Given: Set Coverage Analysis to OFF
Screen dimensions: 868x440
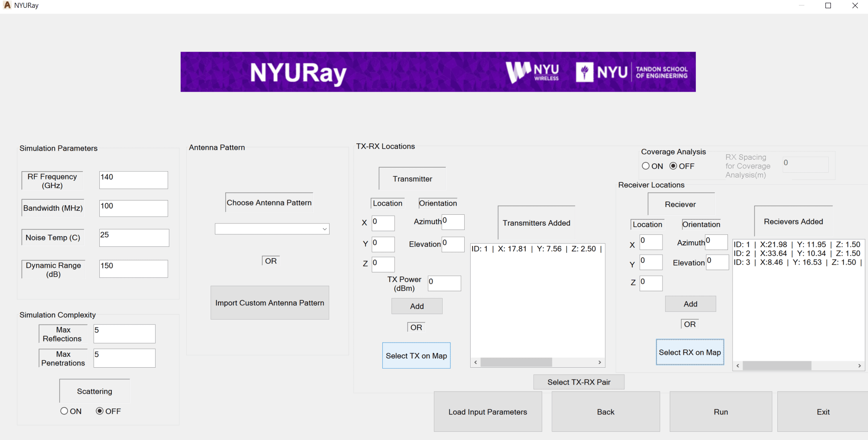Looking at the screenshot, I should click(x=673, y=166).
